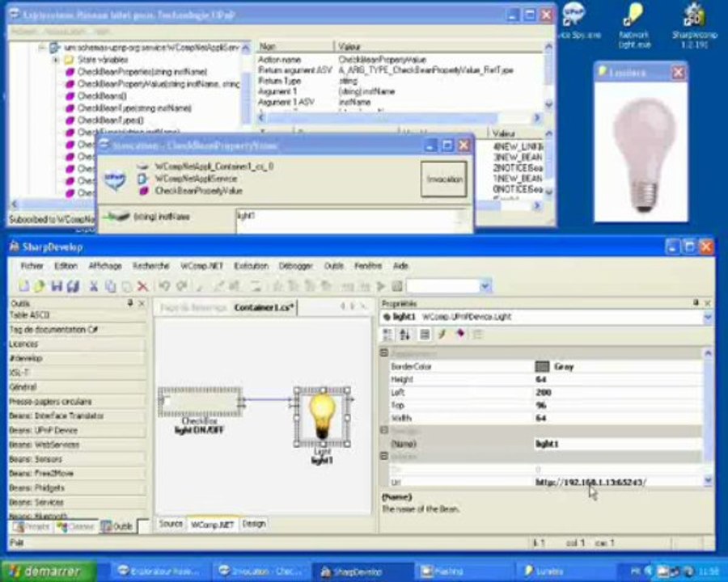The width and height of the screenshot is (728, 582).
Task: Switch to the Container1.cs* document tab
Action: pos(265,308)
